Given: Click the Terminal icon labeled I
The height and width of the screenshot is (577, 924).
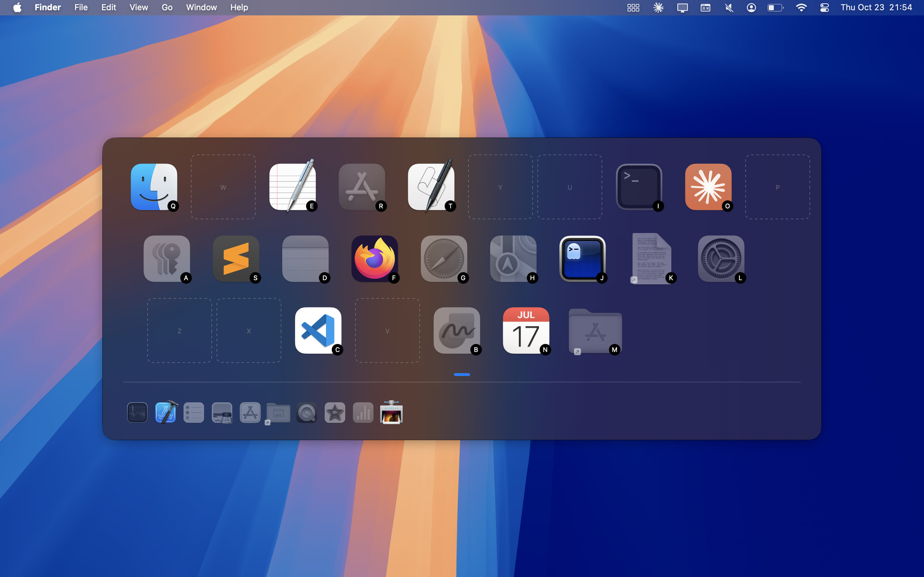Looking at the screenshot, I should (x=639, y=187).
